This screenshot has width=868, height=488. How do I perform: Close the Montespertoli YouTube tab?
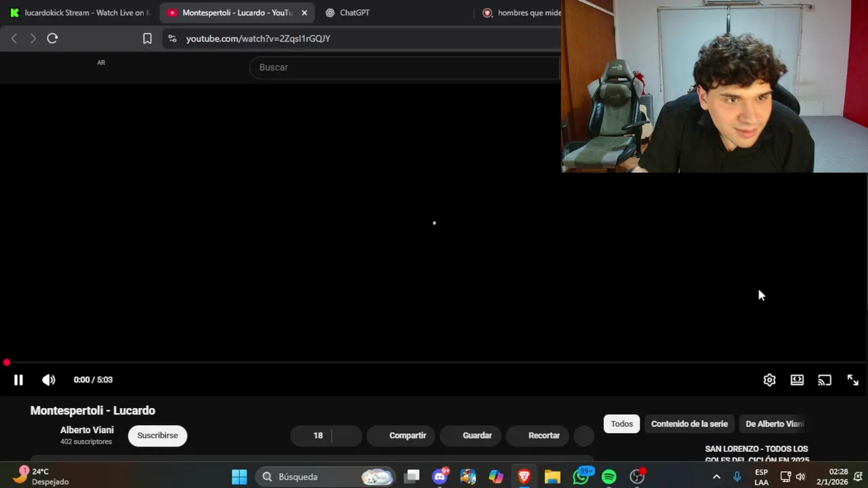pos(304,13)
